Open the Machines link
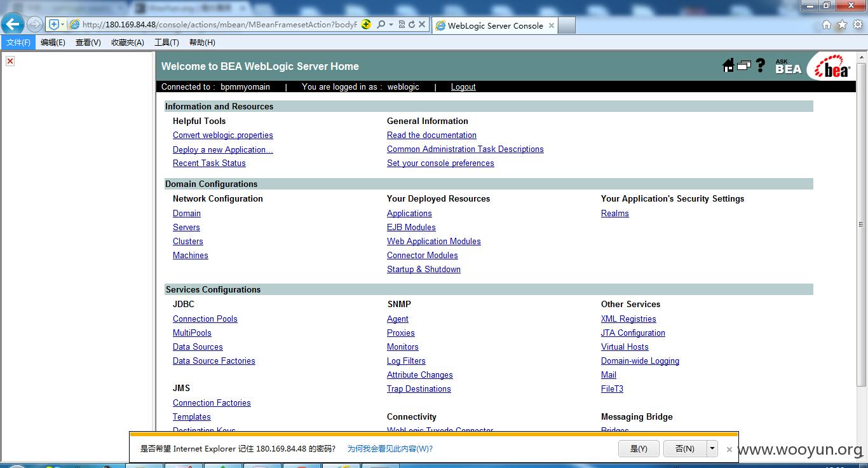The height and width of the screenshot is (468, 868). pos(191,256)
